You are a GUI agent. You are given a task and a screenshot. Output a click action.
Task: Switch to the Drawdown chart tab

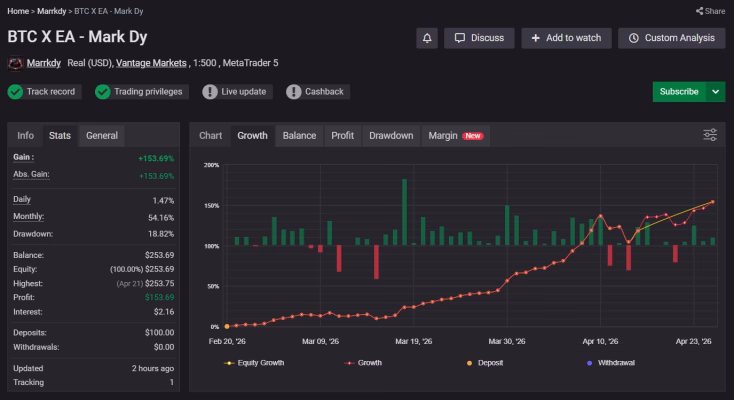tap(391, 135)
